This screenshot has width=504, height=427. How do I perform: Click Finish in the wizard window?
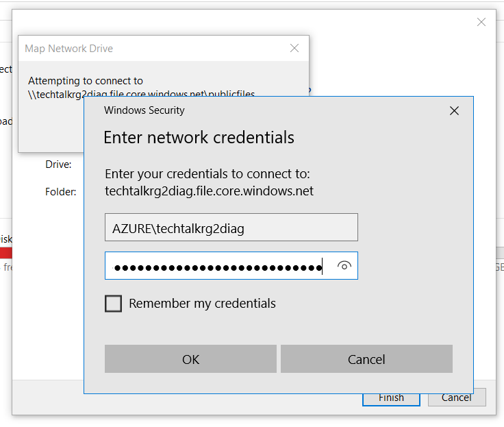(391, 400)
